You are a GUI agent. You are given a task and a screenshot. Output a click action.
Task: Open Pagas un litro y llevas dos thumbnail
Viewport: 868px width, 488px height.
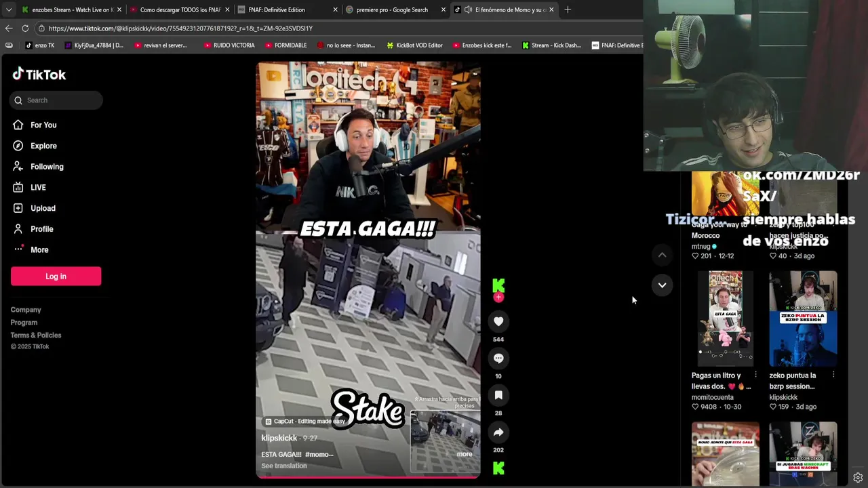pos(726,319)
